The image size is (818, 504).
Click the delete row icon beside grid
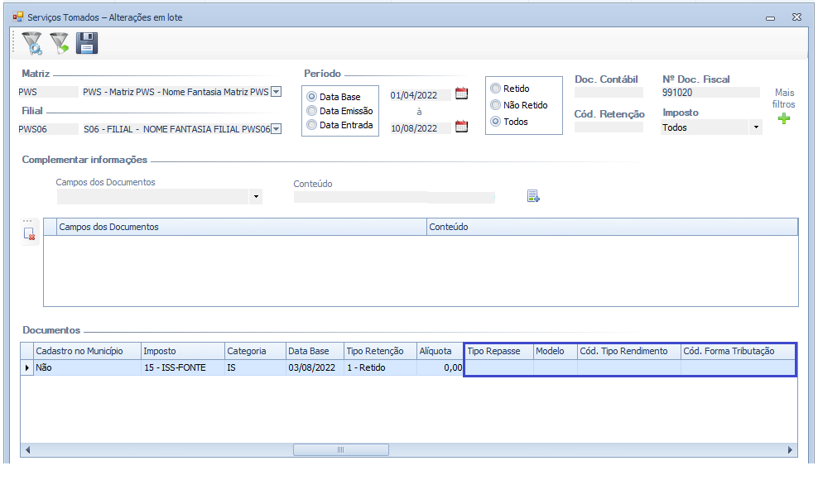(30, 234)
